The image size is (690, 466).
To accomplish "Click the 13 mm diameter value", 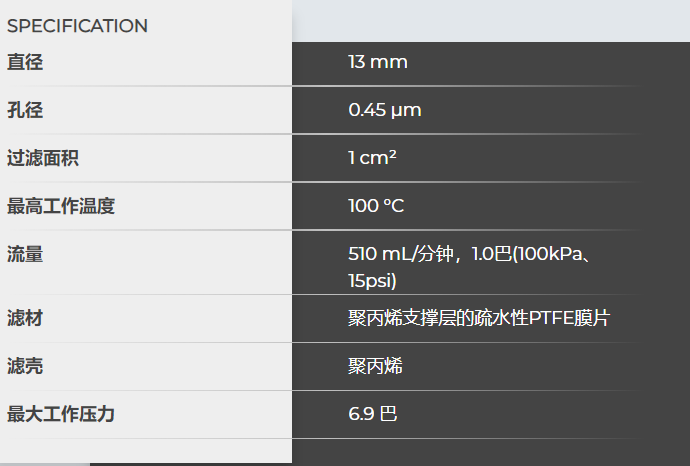I will (377, 62).
